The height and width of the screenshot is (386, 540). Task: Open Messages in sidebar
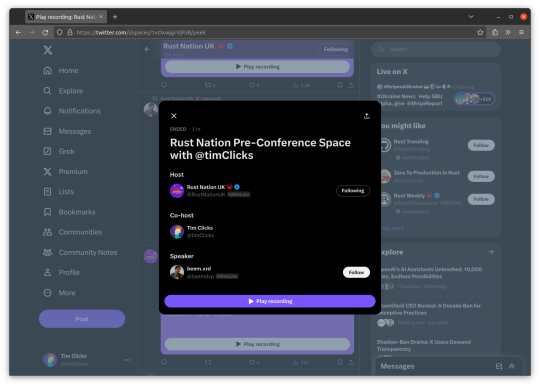click(67, 132)
